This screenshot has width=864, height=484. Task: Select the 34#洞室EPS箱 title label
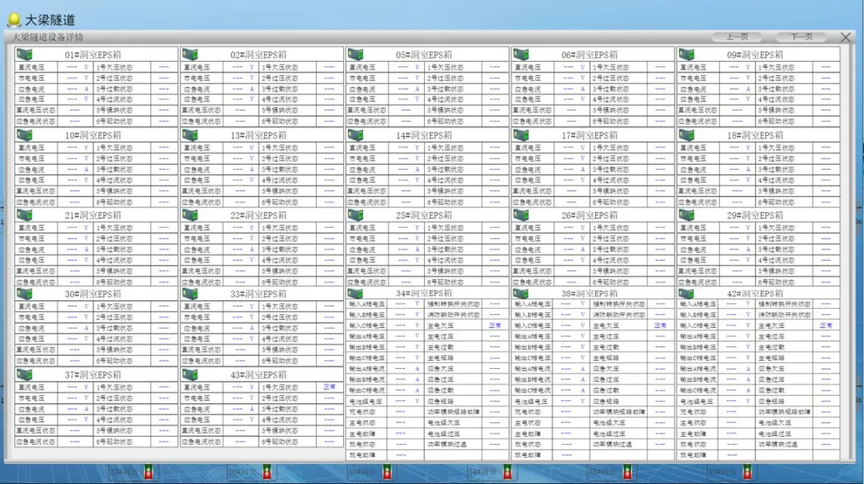coord(424,293)
